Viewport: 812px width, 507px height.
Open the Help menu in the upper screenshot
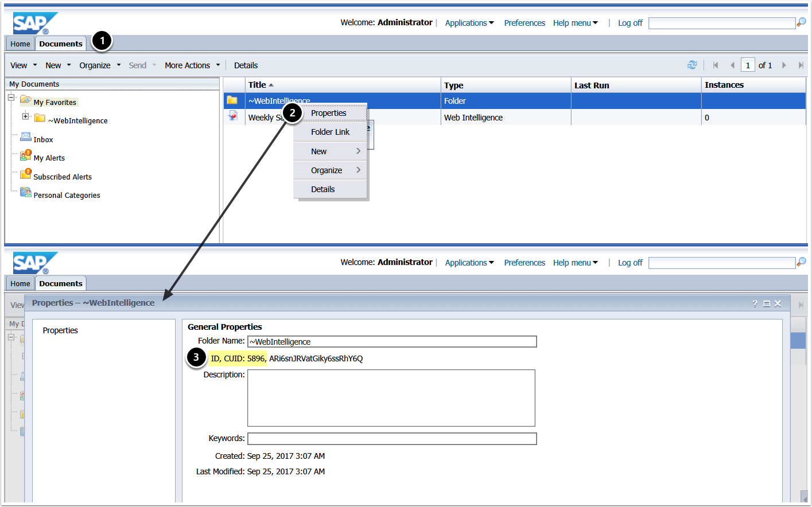pos(576,23)
